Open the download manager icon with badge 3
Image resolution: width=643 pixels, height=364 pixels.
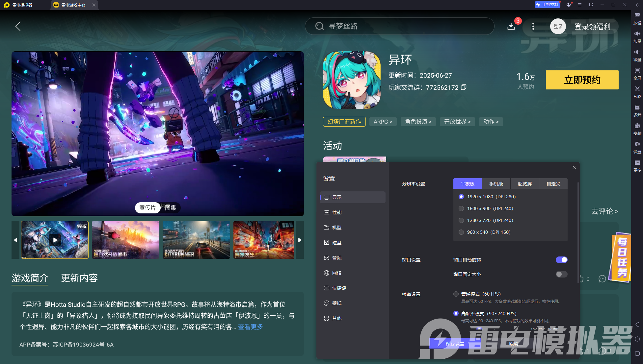(x=511, y=26)
